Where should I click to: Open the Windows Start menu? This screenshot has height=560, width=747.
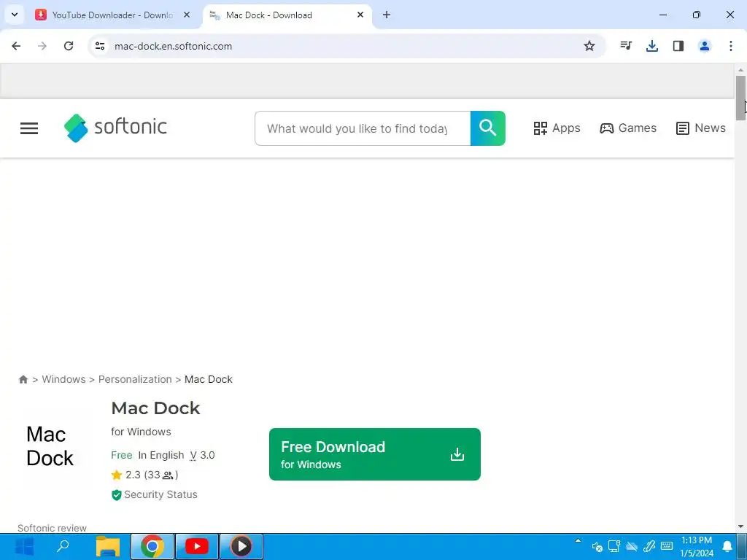pyautogui.click(x=24, y=546)
